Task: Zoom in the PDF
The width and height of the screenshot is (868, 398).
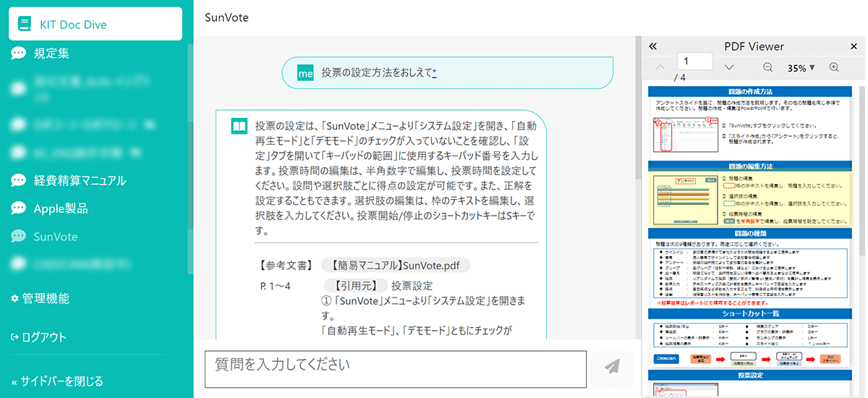Action: (x=833, y=67)
